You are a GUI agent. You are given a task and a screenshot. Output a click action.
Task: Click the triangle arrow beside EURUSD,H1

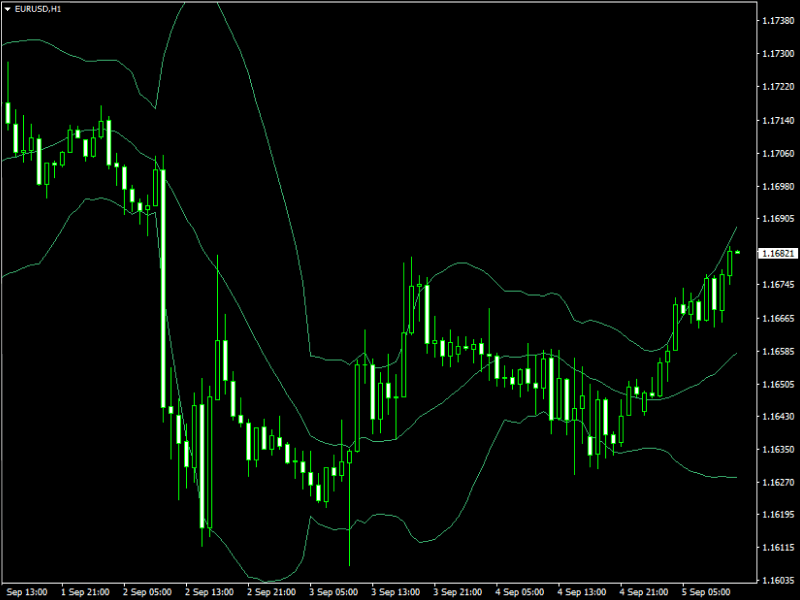pyautogui.click(x=8, y=9)
